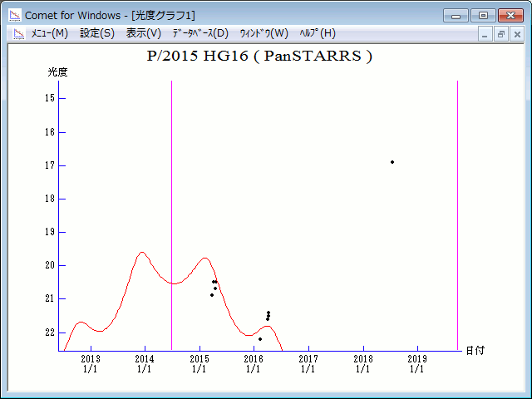Maximize the Comet for Windows window

tap(483, 15)
